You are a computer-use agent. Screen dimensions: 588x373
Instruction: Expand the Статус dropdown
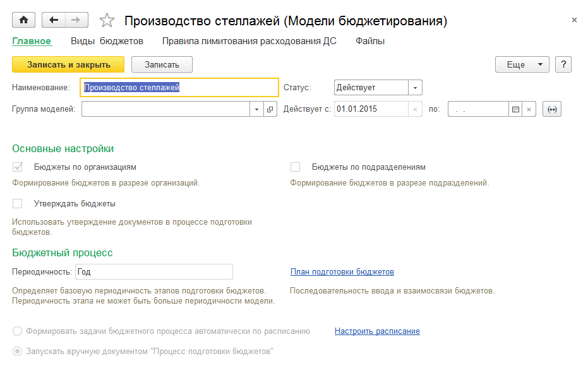coord(415,88)
